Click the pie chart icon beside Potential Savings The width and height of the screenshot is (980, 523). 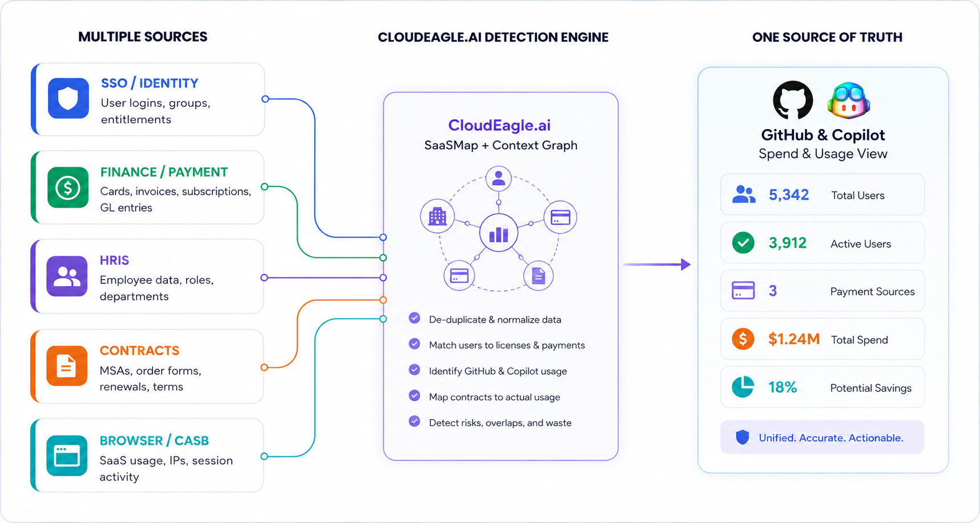point(743,387)
